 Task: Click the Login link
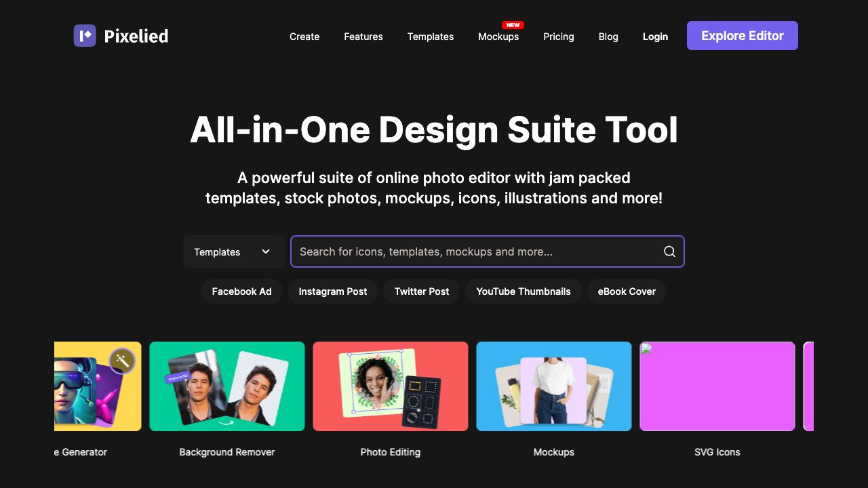click(655, 37)
